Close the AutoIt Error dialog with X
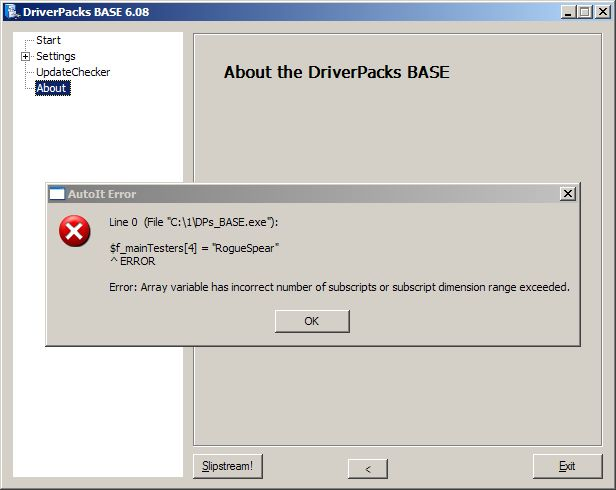 (567, 194)
